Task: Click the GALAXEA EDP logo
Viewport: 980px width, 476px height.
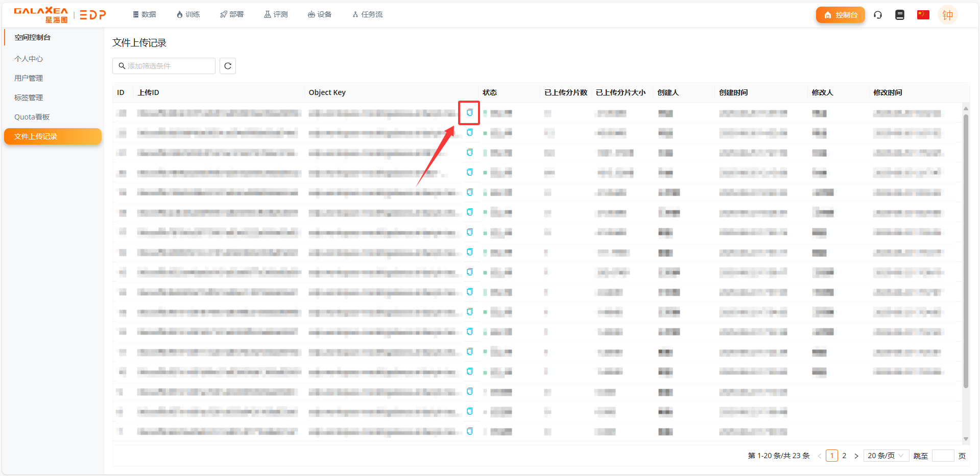Action: [60, 15]
